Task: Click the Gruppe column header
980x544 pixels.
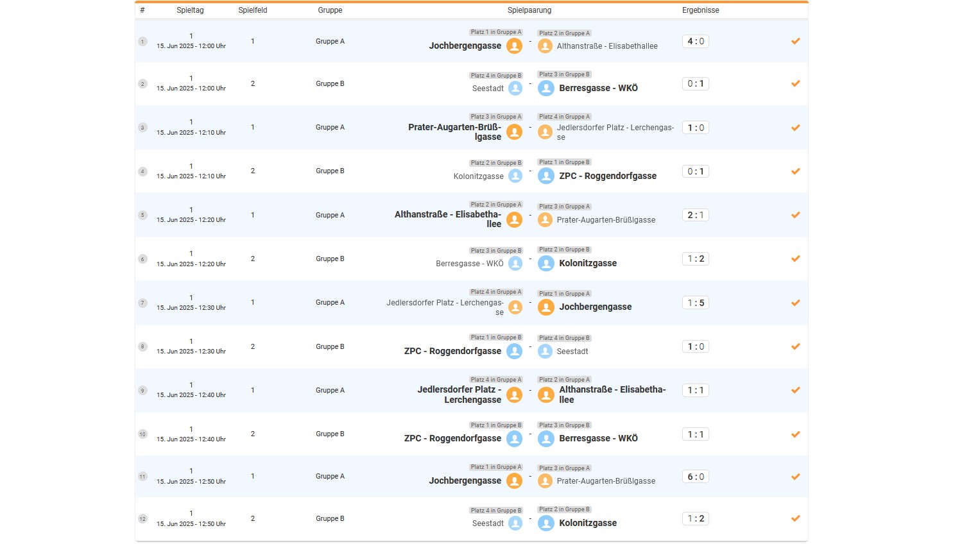Action: pos(330,10)
